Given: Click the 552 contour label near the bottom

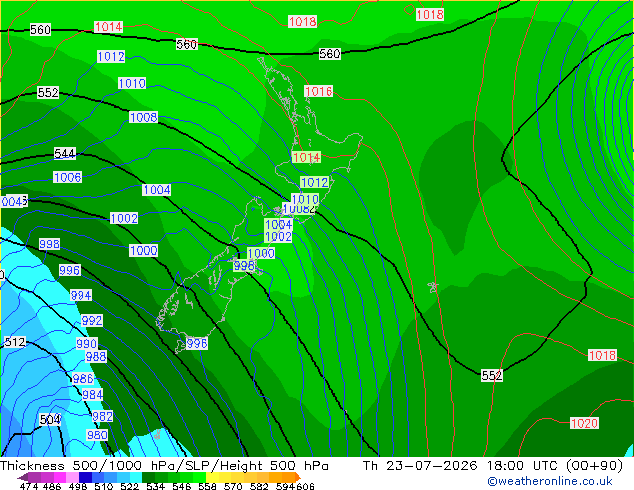Looking at the screenshot, I should (492, 376).
